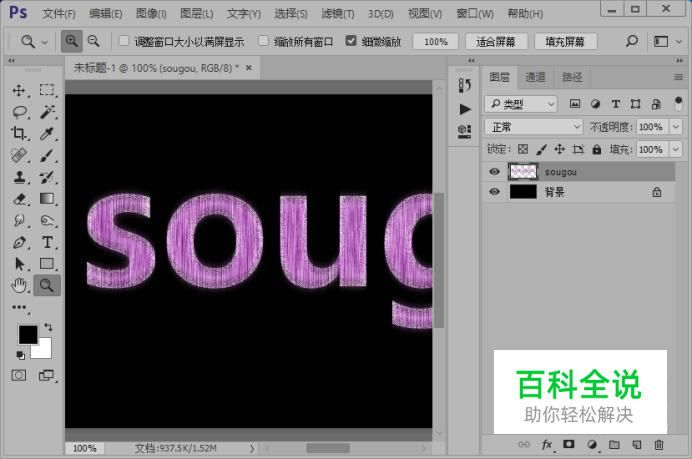The height and width of the screenshot is (459, 692).
Task: Open the Edit Toolbar three-dots menu
Action: [19, 307]
